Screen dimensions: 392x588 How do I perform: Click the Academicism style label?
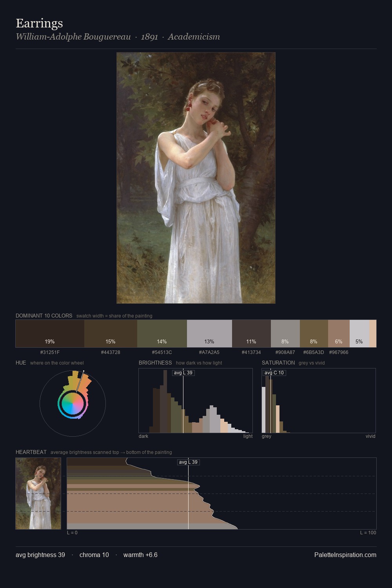click(194, 37)
